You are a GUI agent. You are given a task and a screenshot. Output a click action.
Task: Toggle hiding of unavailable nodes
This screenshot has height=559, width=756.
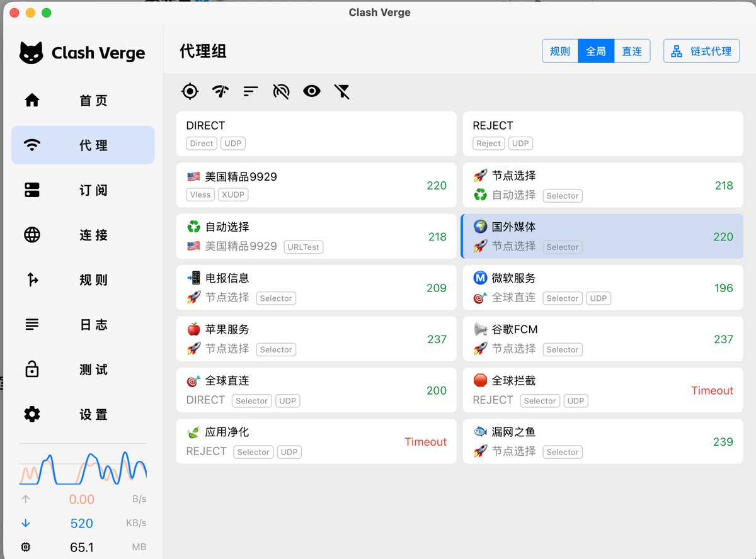coord(281,91)
